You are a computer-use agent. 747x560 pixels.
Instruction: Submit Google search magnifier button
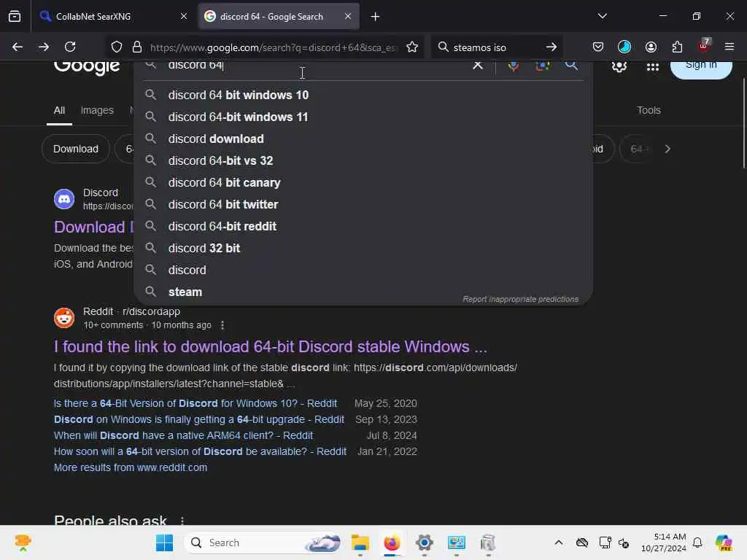click(x=571, y=65)
